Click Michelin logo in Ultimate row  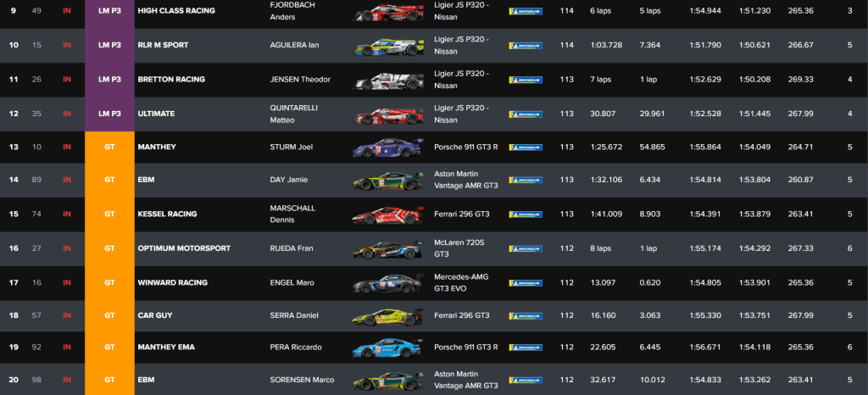[x=526, y=114]
